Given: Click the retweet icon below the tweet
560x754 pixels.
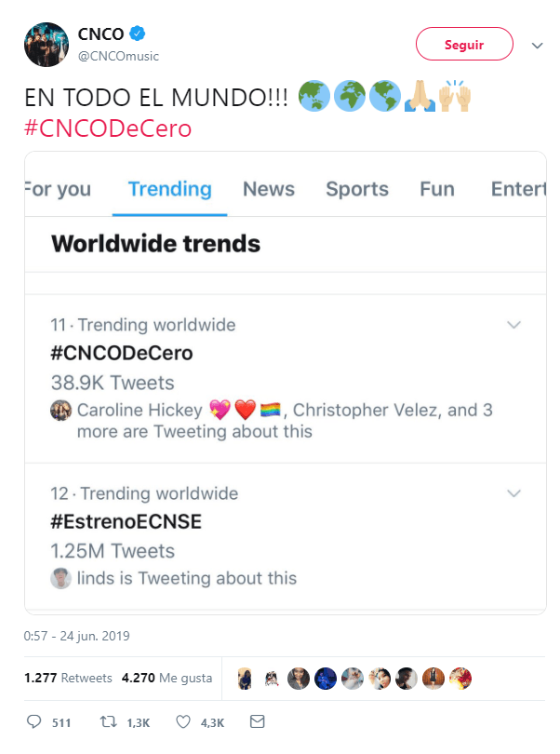Looking at the screenshot, I should pyautogui.click(x=110, y=721).
